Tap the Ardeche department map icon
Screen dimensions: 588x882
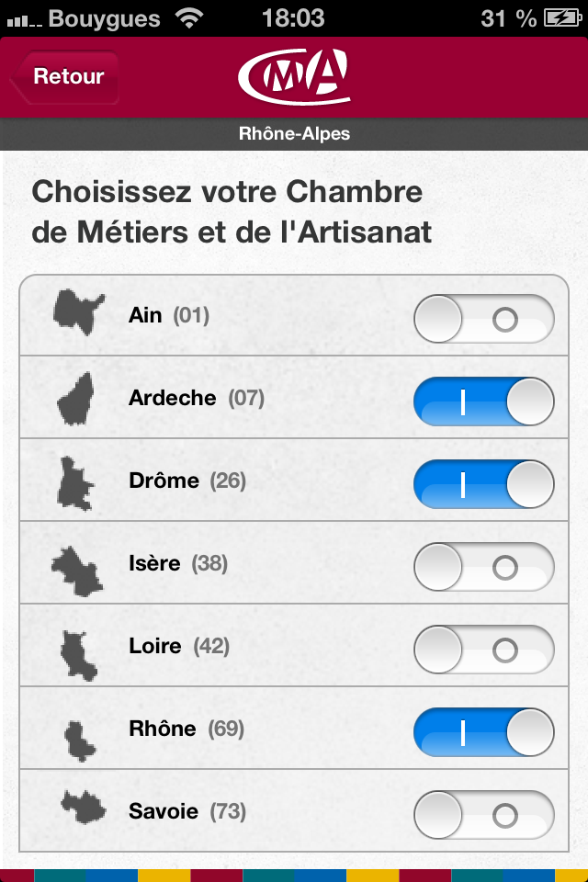point(78,396)
